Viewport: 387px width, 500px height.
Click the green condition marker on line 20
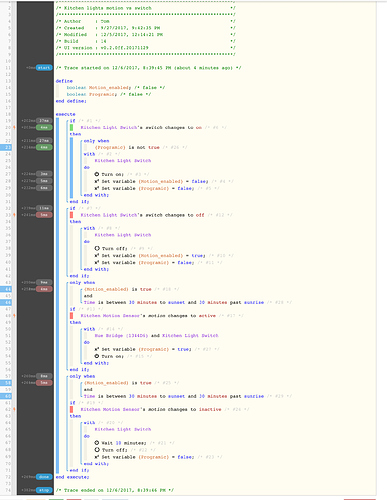71,127
